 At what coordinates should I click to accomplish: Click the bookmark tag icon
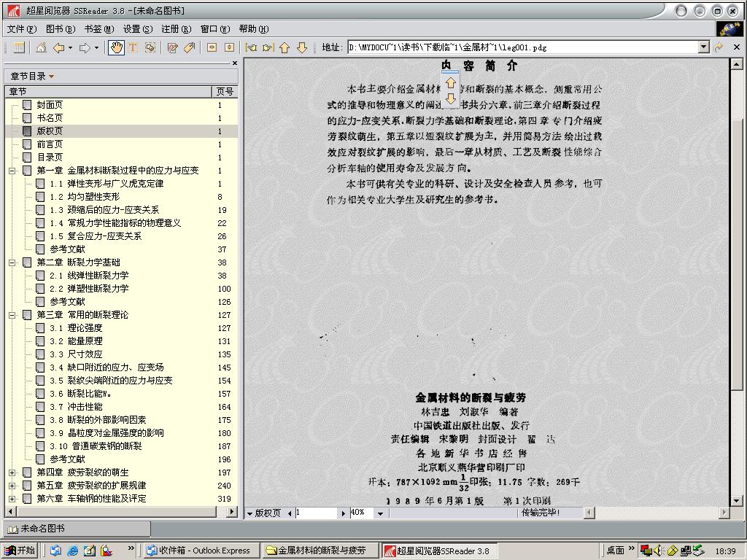click(x=190, y=47)
